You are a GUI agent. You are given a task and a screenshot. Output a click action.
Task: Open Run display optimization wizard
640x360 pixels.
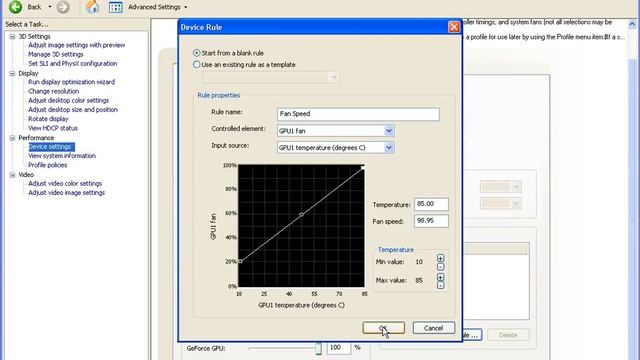coord(71,82)
